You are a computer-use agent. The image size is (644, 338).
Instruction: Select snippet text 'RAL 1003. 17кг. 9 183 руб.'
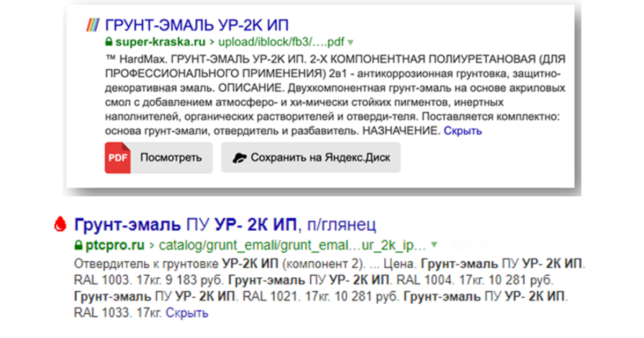point(149,281)
